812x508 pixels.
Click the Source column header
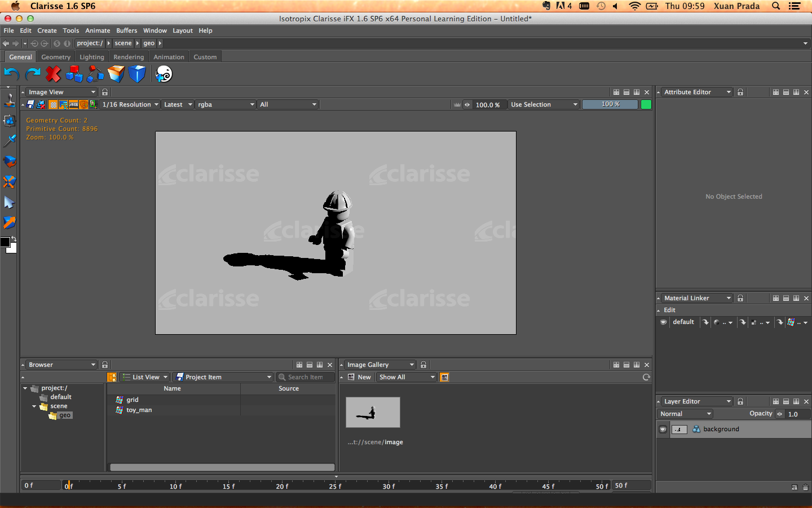288,388
